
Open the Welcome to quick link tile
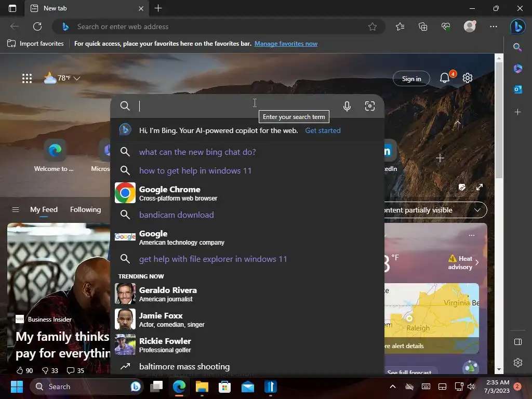[54, 156]
